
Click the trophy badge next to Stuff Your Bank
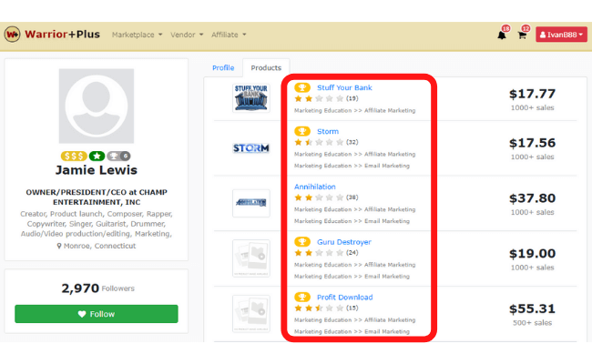click(302, 87)
